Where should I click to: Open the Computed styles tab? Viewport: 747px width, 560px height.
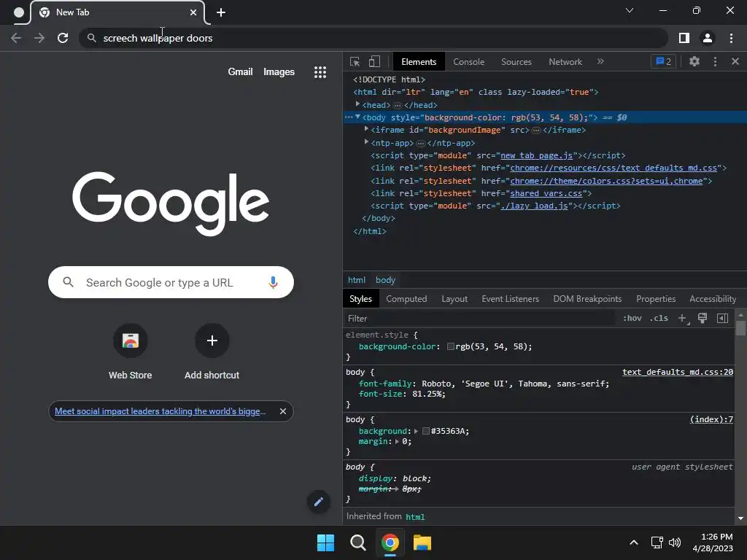pos(406,299)
